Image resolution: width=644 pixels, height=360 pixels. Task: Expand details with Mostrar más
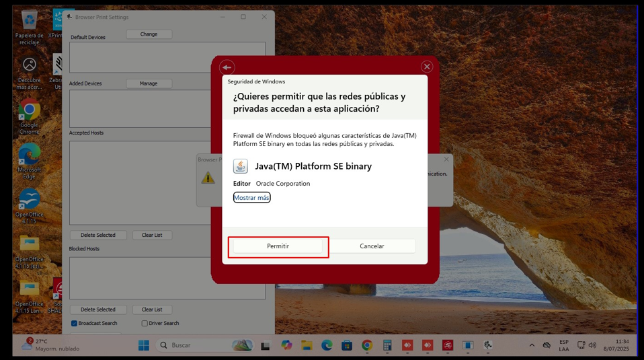[251, 198]
